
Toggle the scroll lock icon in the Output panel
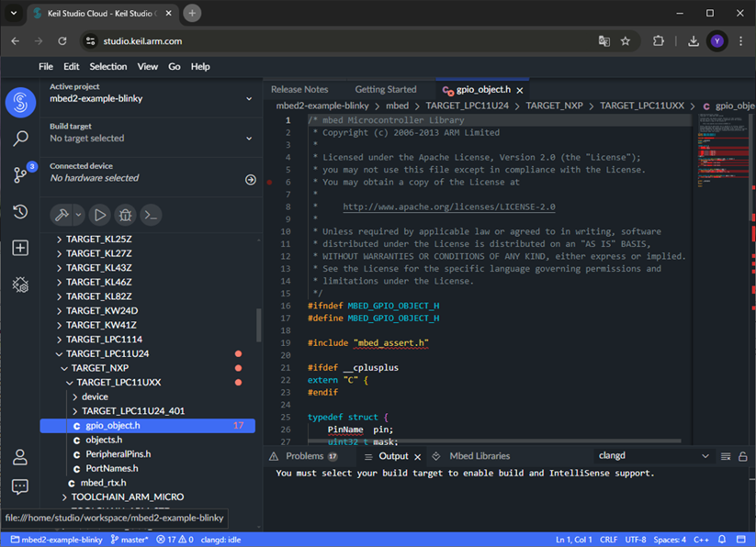coord(742,456)
